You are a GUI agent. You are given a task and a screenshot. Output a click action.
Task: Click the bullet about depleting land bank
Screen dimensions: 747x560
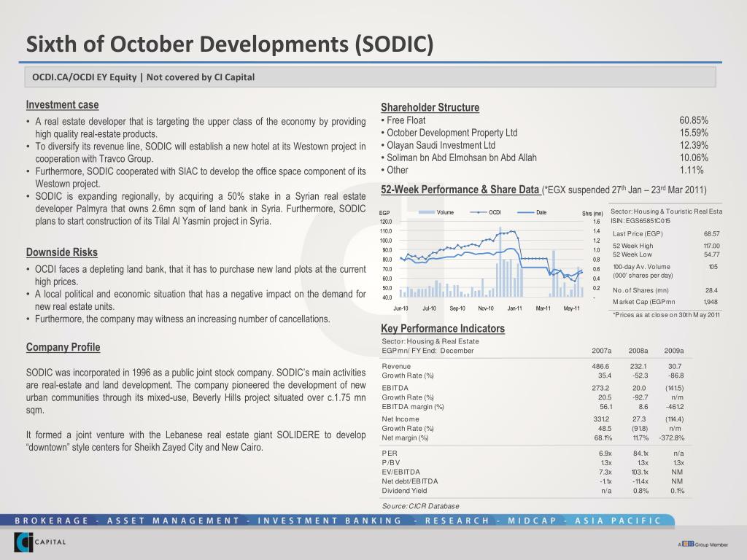[196, 275]
